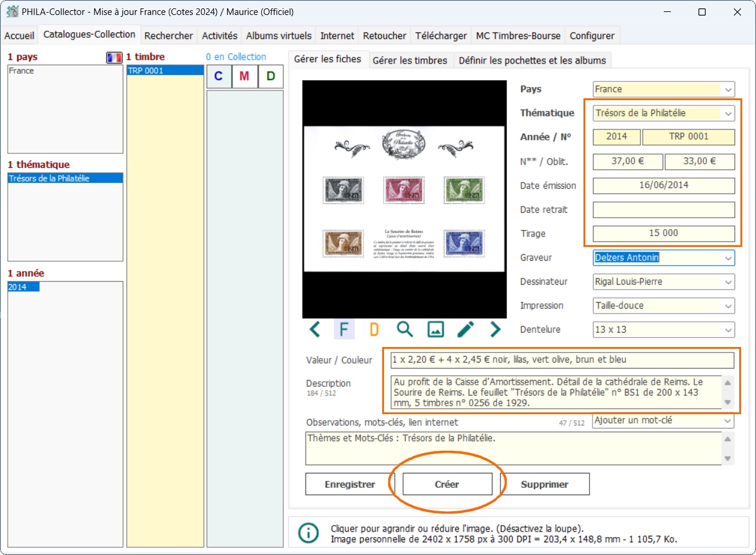Open the Configurer tab
The image size is (756, 555).
pyautogui.click(x=592, y=36)
